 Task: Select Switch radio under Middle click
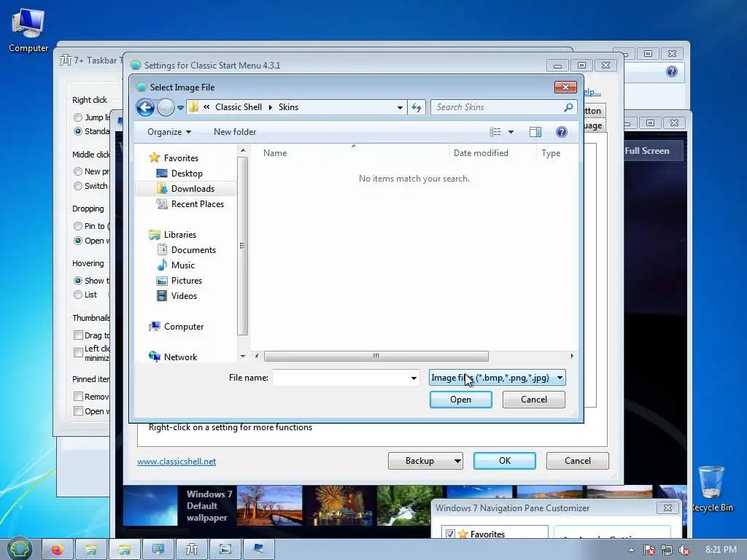pyautogui.click(x=78, y=186)
